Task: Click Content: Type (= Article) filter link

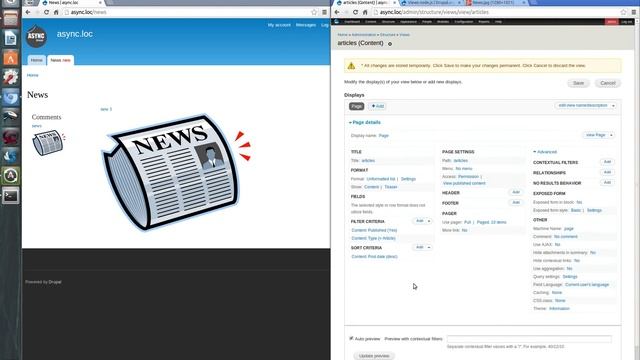Action: coord(373,238)
